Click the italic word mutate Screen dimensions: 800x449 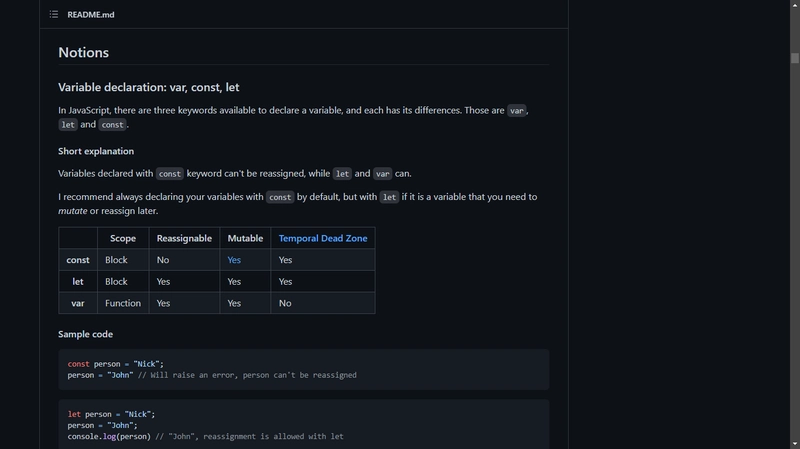click(x=72, y=211)
